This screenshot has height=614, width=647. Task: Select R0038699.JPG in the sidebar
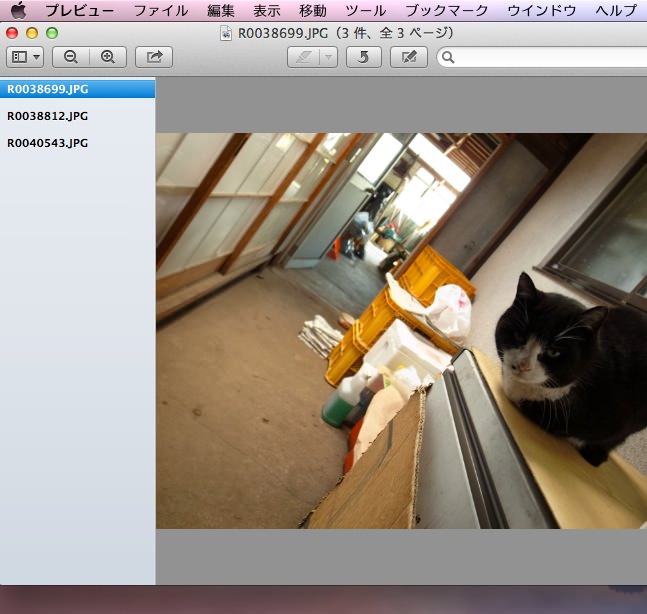78,89
